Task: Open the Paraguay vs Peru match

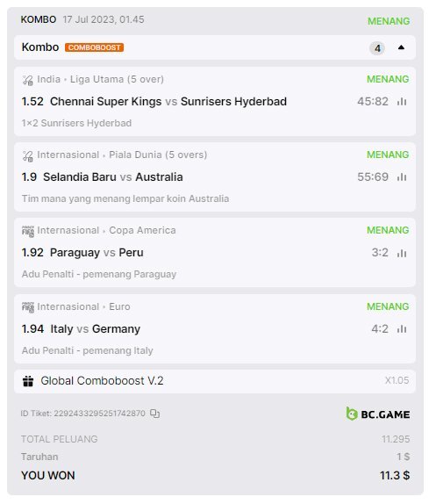Action: 97,253
